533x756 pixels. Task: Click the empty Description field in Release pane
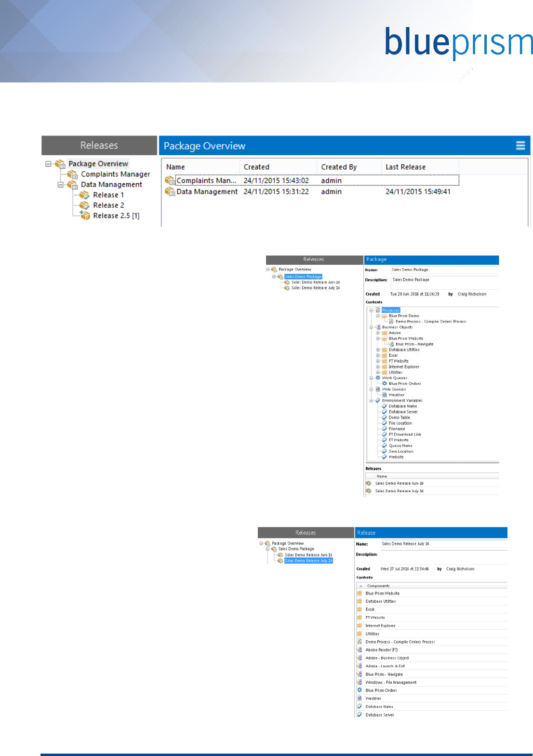444,557
